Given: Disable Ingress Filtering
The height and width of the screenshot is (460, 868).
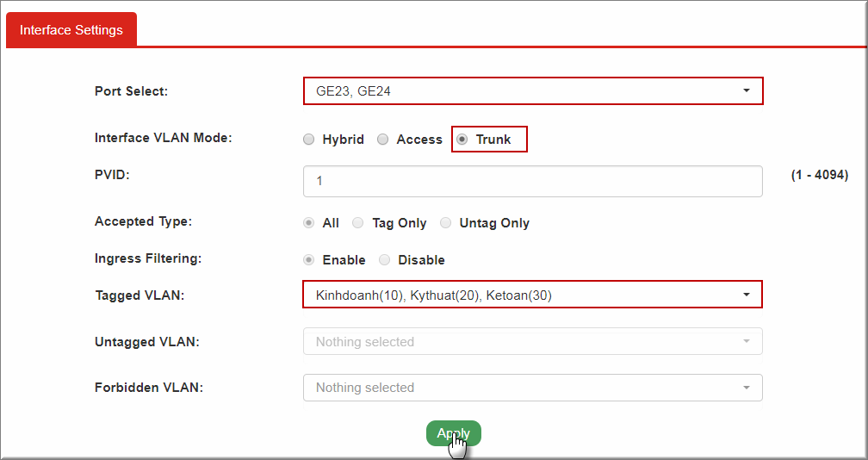Looking at the screenshot, I should point(385,260).
